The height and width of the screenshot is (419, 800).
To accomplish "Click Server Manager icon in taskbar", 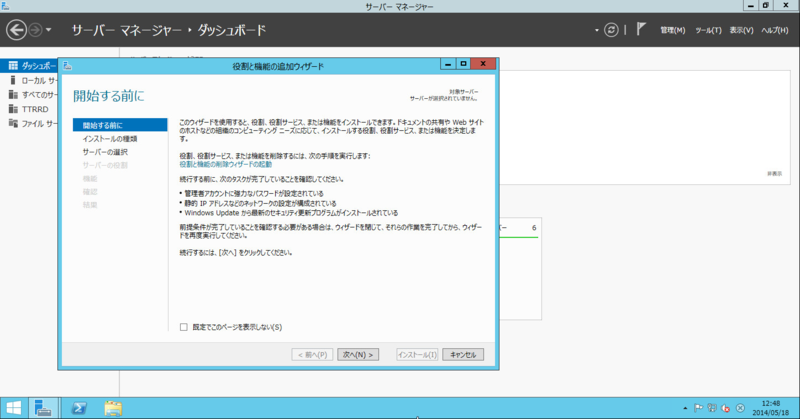I will [43, 408].
